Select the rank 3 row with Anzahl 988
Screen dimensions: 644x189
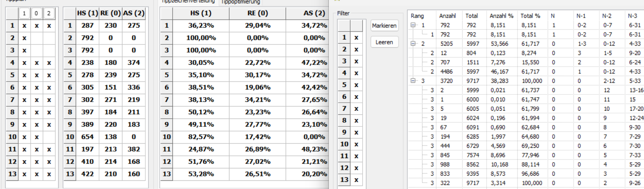pos(525,164)
